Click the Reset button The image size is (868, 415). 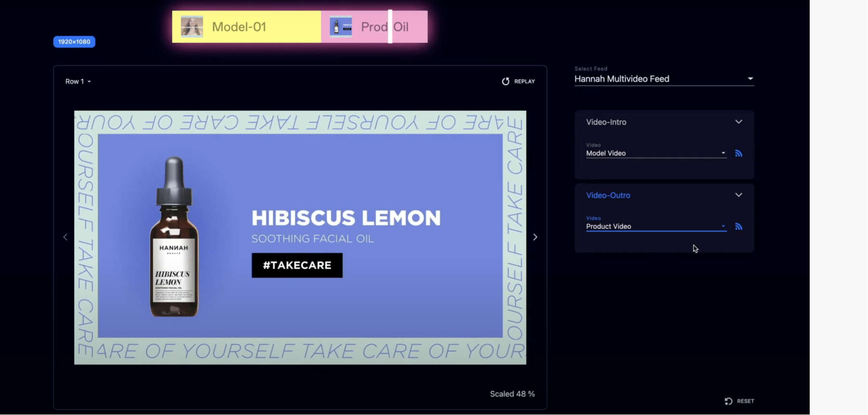pos(739,401)
